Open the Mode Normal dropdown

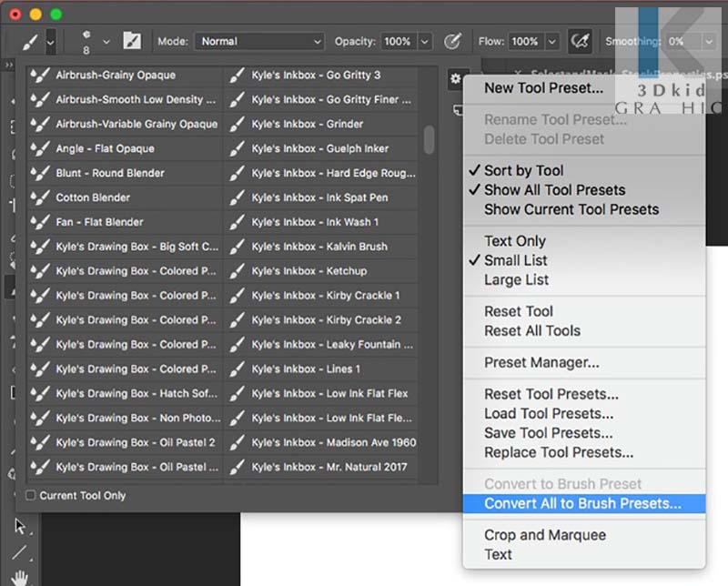tap(259, 42)
